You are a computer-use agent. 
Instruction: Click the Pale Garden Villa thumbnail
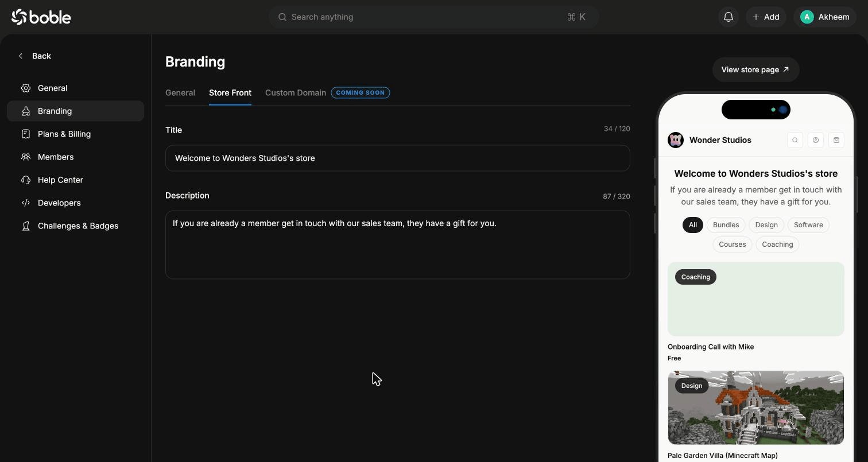click(x=755, y=407)
